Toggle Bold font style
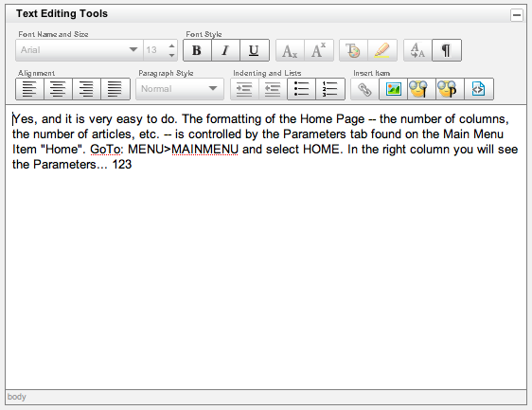This screenshot has height=410, width=532. [197, 50]
